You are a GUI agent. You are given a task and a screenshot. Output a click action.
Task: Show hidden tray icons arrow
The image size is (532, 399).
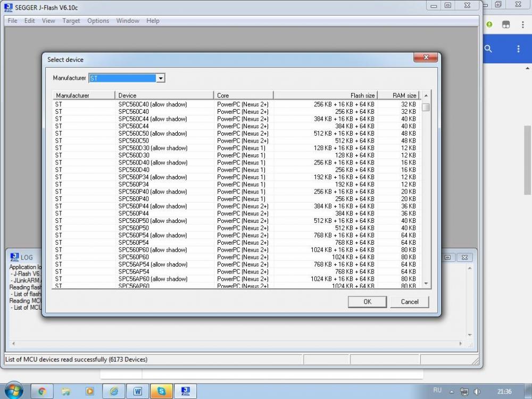[452, 392]
